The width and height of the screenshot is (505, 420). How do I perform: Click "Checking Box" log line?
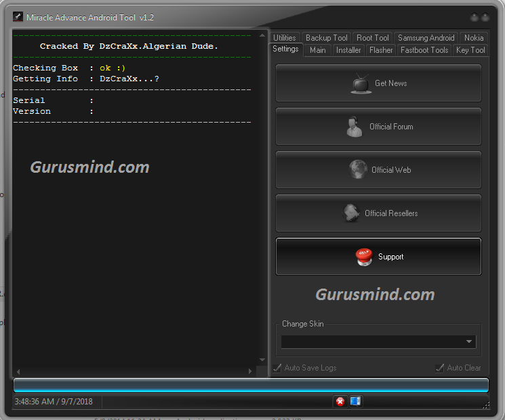point(69,68)
